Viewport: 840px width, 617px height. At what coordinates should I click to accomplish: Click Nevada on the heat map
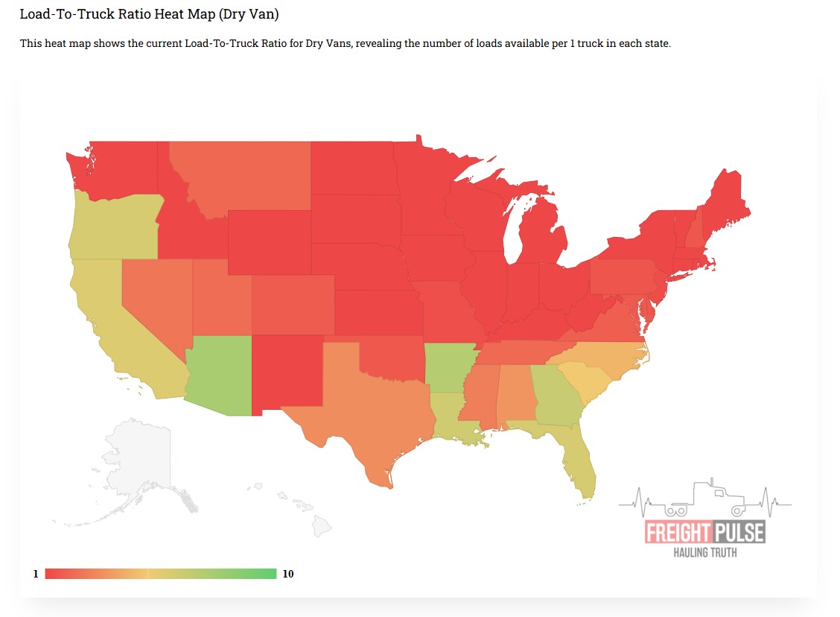[153, 298]
